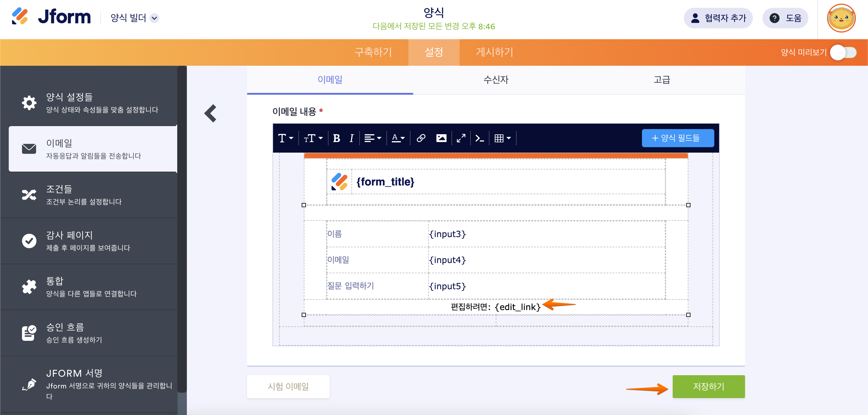
Task: Click the 저장하기 save button
Action: coord(708,386)
